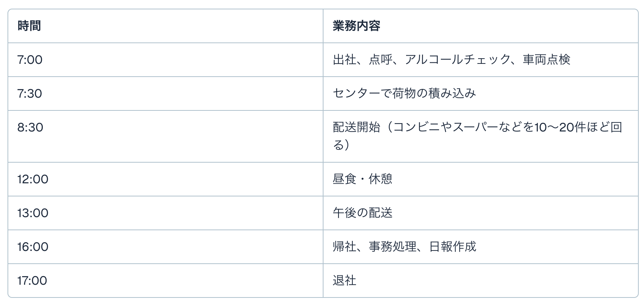Select the 8:30 time cell
Viewport: 644px width, 305px height.
30,127
